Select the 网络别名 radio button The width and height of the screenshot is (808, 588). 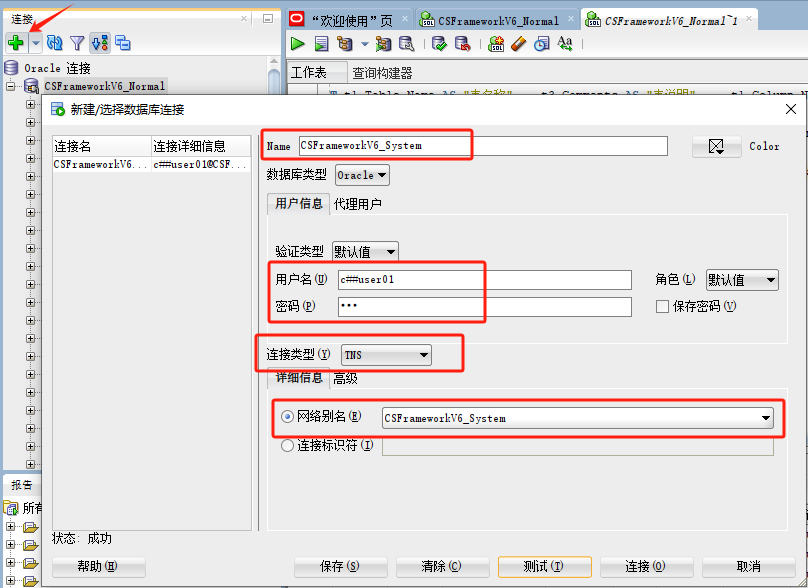(x=287, y=416)
